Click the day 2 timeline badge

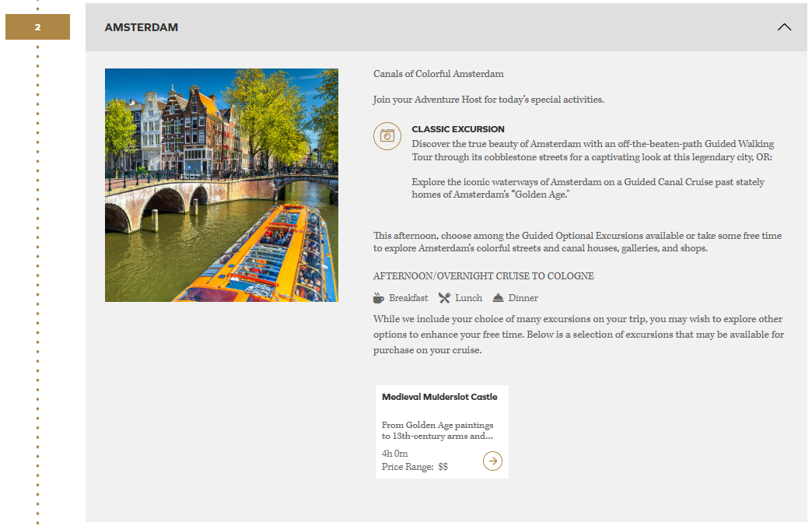[37, 27]
